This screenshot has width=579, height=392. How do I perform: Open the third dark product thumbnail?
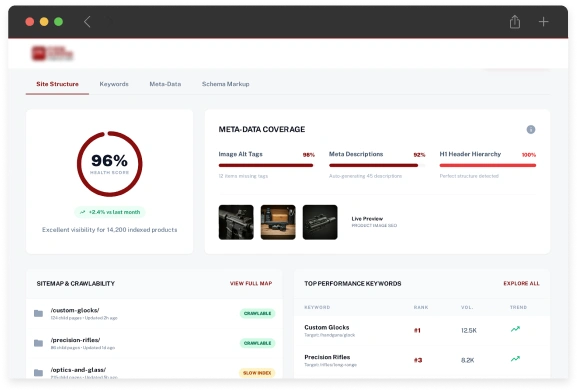tap(320, 222)
